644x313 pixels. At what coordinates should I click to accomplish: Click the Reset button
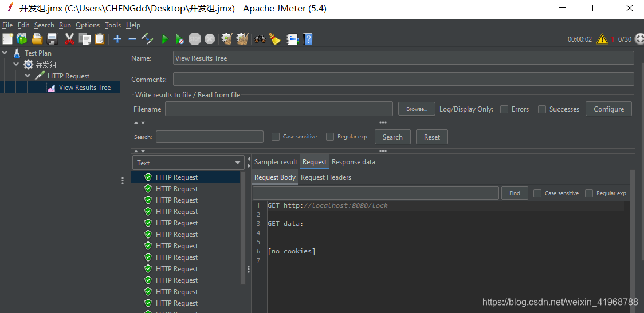431,137
